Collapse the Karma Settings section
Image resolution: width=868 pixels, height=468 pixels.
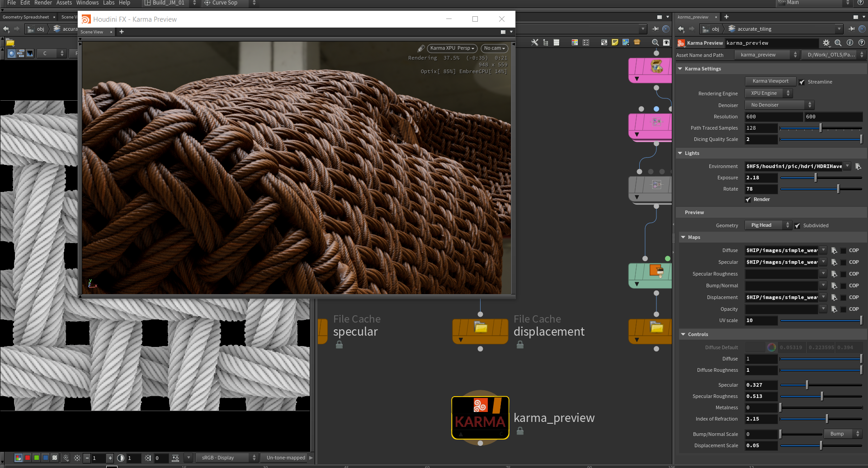[x=680, y=69]
